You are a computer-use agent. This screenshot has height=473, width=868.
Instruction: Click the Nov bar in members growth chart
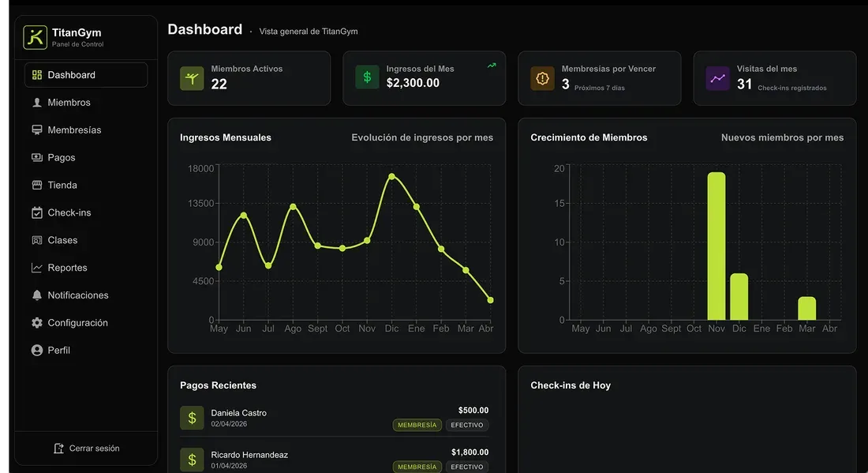(x=716, y=246)
